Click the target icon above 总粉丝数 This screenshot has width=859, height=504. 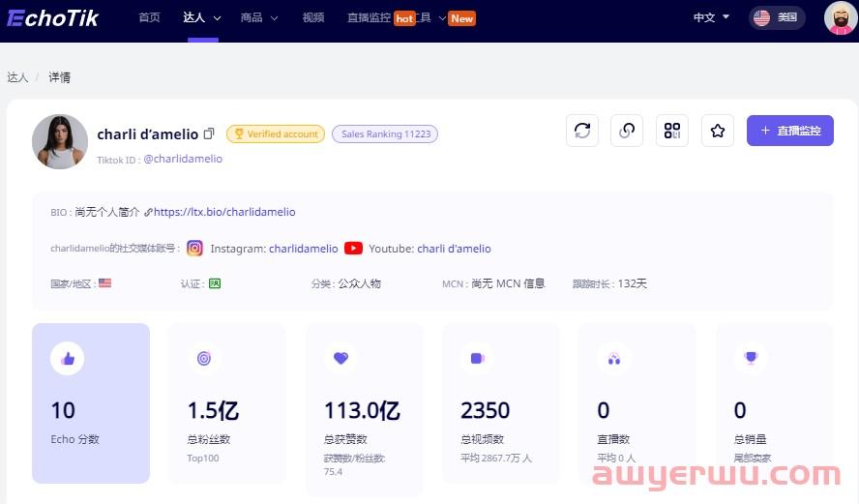[204, 358]
